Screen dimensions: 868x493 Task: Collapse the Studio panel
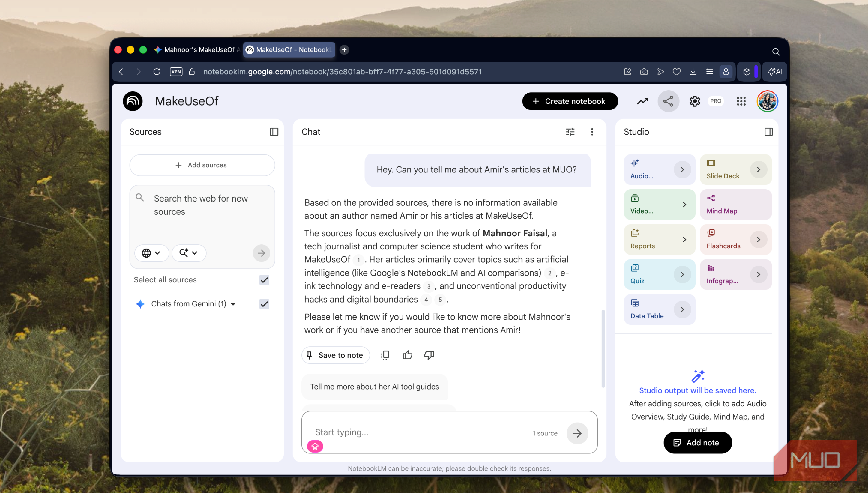[x=768, y=132]
